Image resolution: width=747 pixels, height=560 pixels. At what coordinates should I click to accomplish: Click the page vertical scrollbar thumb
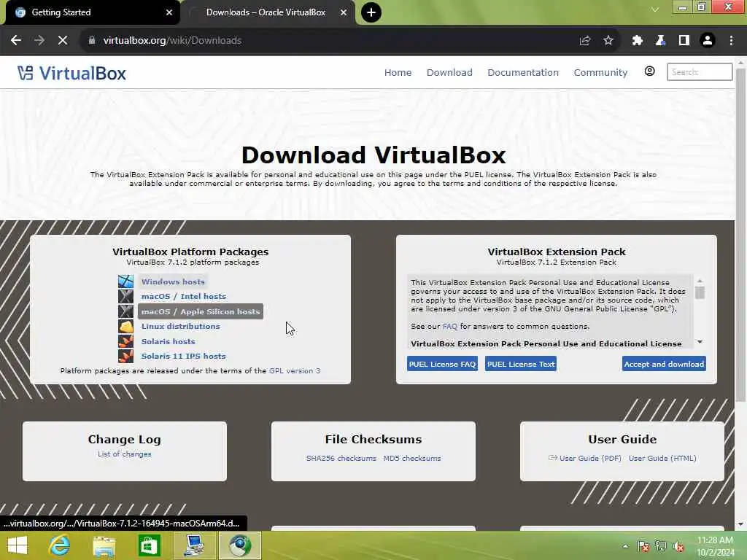click(740, 236)
